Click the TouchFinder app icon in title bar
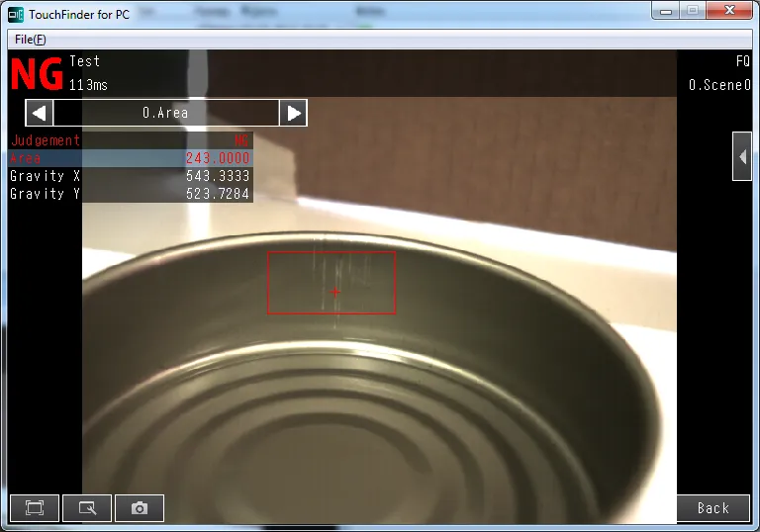Screen dimensions: 760x532 [16, 14]
